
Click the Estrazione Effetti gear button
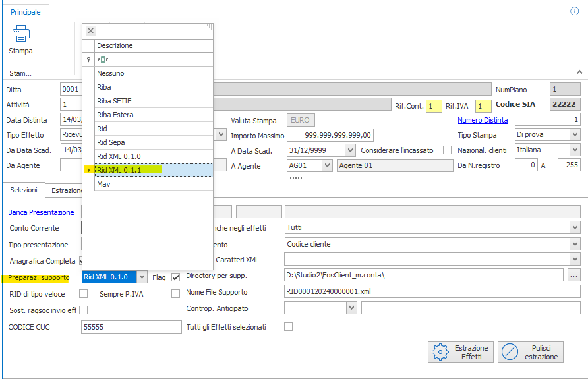click(461, 352)
